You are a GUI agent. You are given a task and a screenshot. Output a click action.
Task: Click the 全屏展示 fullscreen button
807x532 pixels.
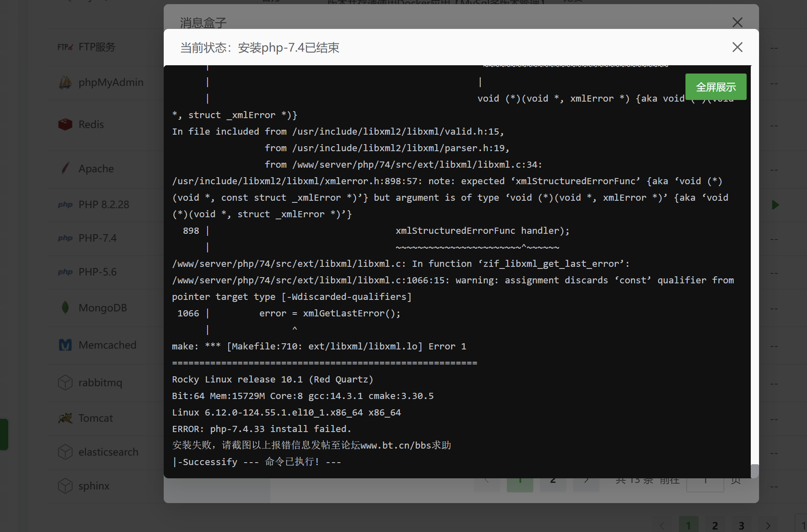[716, 87]
